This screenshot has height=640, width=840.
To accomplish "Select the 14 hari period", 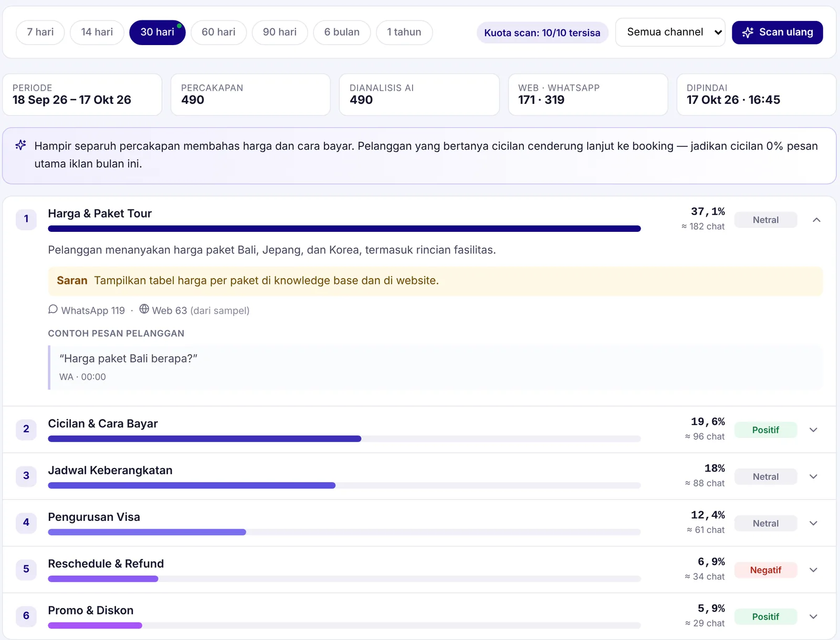I will pos(97,32).
